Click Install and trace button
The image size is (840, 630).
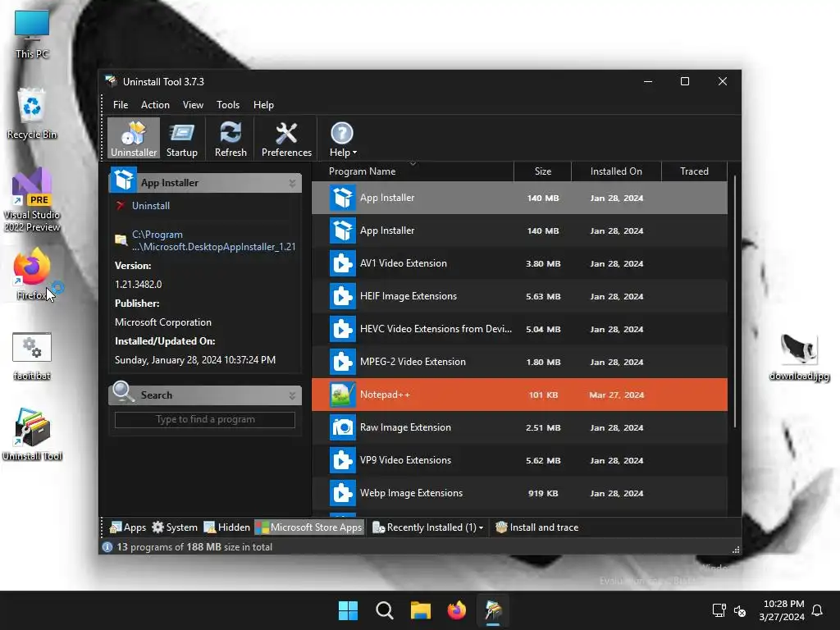(x=536, y=527)
